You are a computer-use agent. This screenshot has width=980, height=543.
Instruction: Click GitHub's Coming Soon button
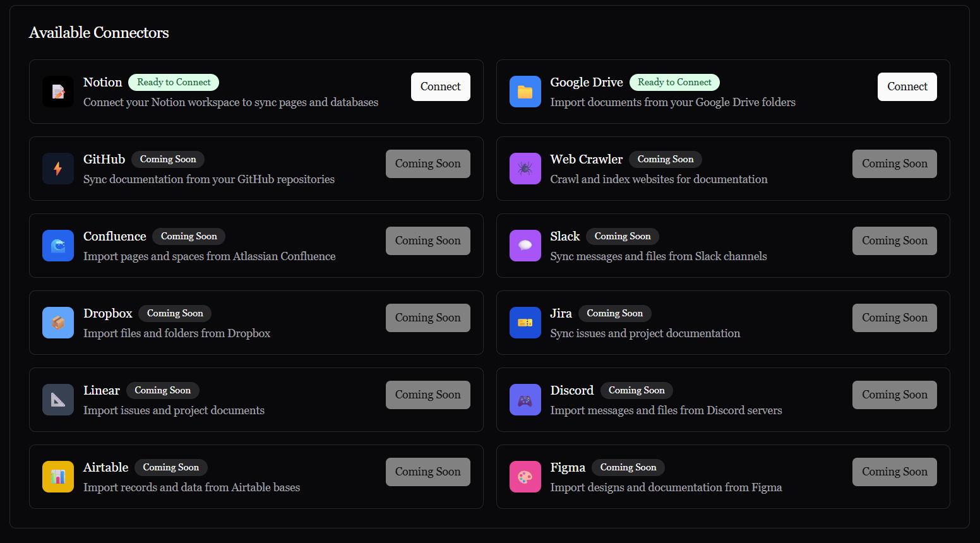pyautogui.click(x=428, y=164)
